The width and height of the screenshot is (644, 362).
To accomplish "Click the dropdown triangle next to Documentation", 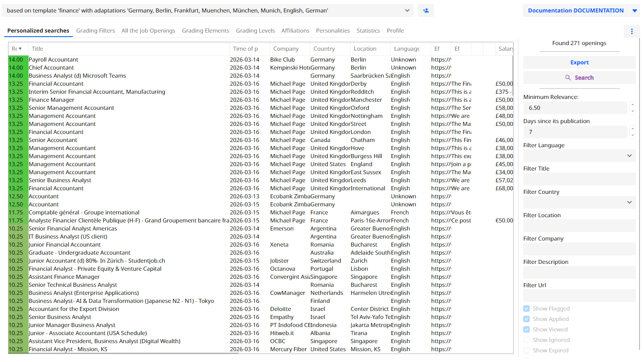I will 635,10.
